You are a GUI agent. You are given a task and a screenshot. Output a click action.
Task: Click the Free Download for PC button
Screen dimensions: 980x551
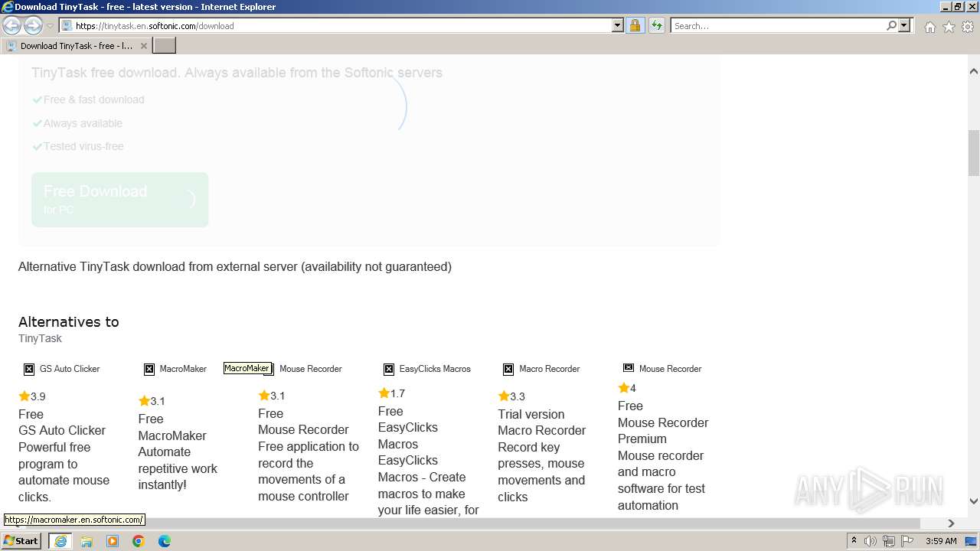point(119,199)
